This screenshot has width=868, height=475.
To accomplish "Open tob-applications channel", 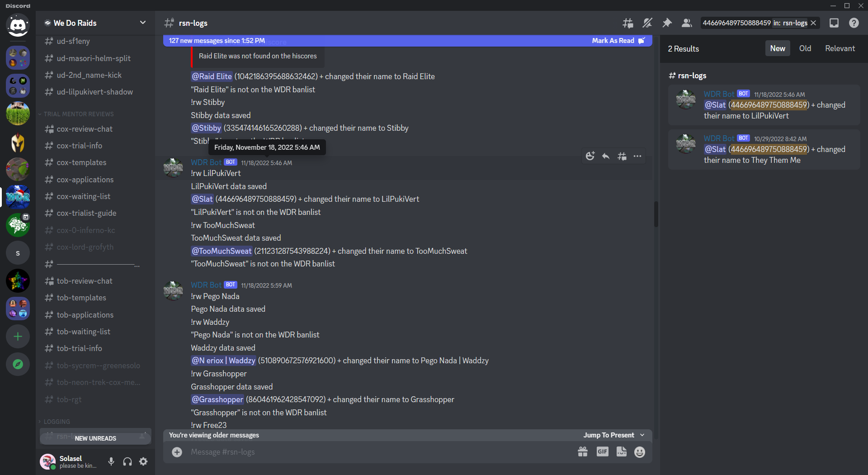I will pyautogui.click(x=95, y=315).
